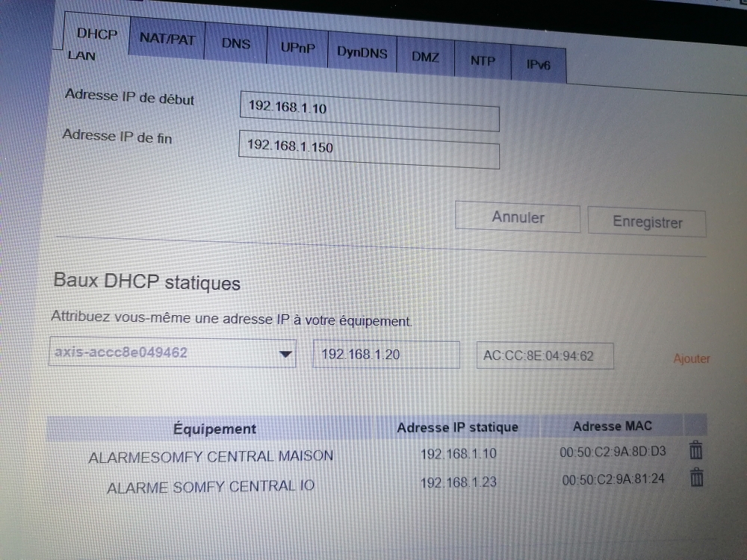747x560 pixels.
Task: Click the Équipement column header
Action: pyautogui.click(x=214, y=429)
